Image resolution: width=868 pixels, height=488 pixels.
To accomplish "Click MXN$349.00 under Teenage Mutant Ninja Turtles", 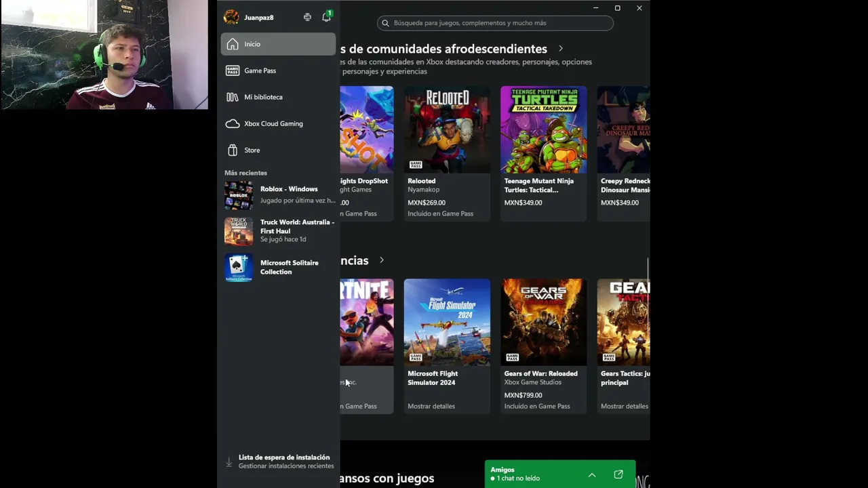I will coord(524,203).
